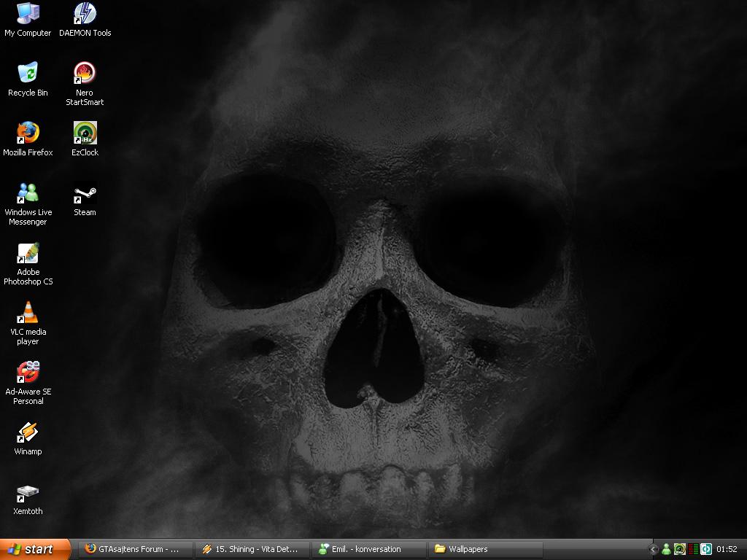Select the EzClock desktop shortcut
The width and height of the screenshot is (747, 560).
(85, 133)
